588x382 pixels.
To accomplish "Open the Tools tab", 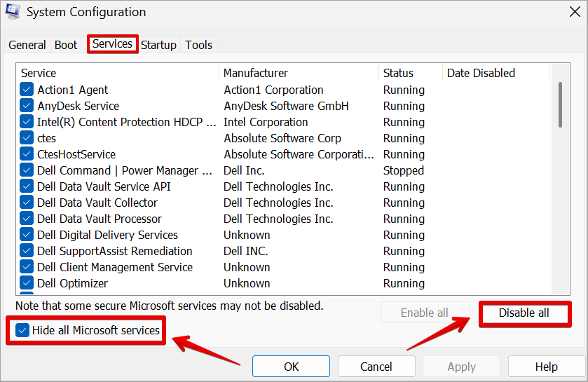I will tap(198, 45).
